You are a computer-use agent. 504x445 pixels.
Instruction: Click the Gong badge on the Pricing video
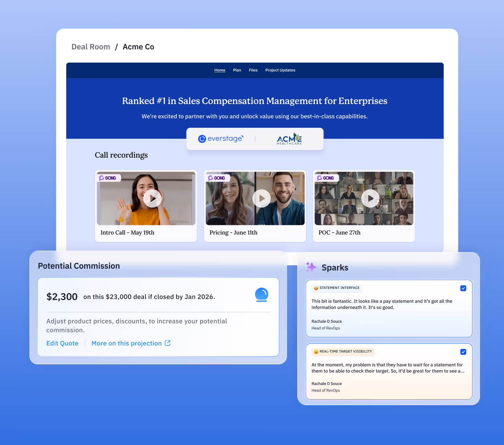[x=218, y=178]
